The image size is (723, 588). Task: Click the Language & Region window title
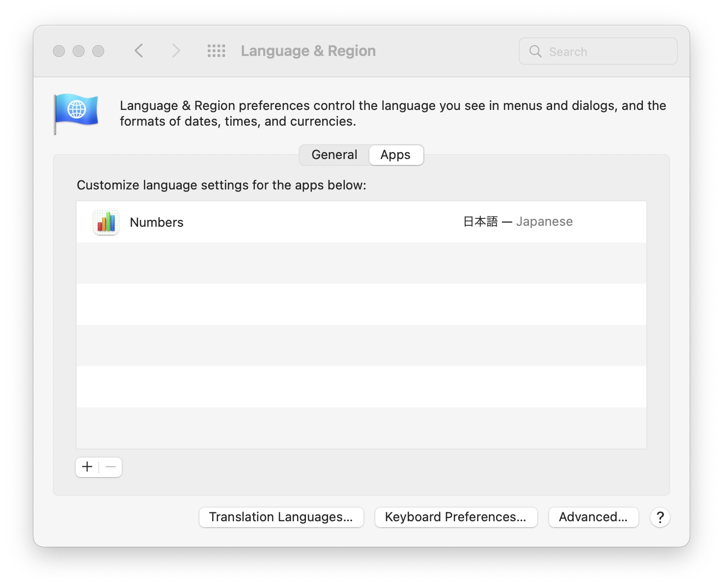pos(308,51)
